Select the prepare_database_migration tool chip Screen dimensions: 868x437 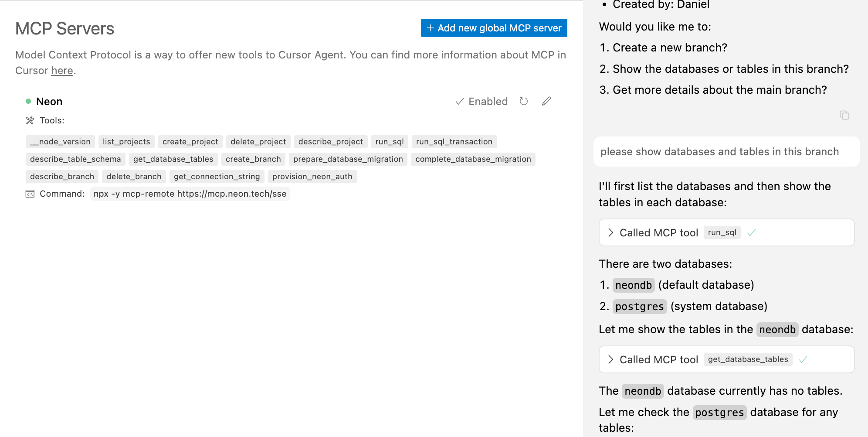[348, 159]
